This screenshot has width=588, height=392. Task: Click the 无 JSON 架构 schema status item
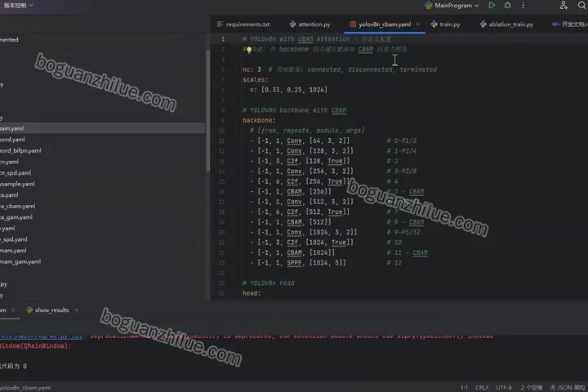568,387
